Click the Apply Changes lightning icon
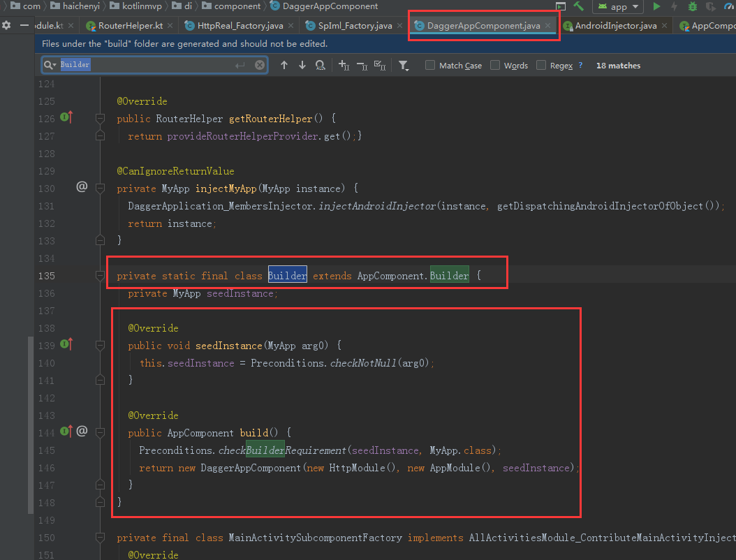 675,6
